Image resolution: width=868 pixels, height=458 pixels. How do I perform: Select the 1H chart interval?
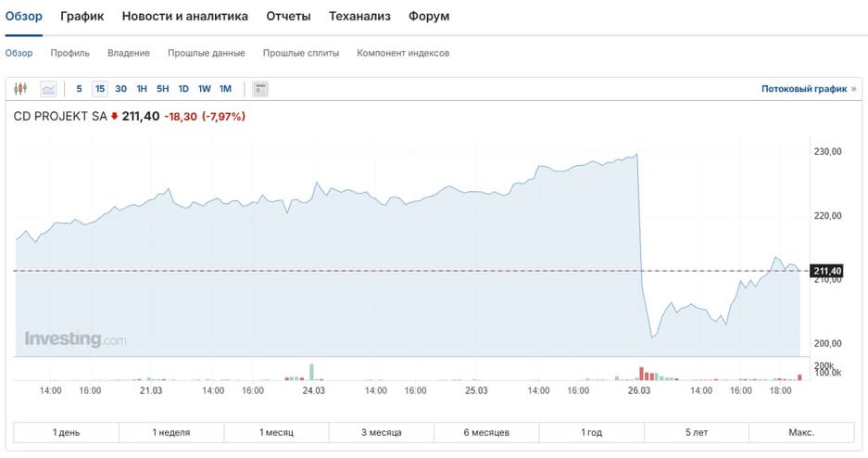142,89
